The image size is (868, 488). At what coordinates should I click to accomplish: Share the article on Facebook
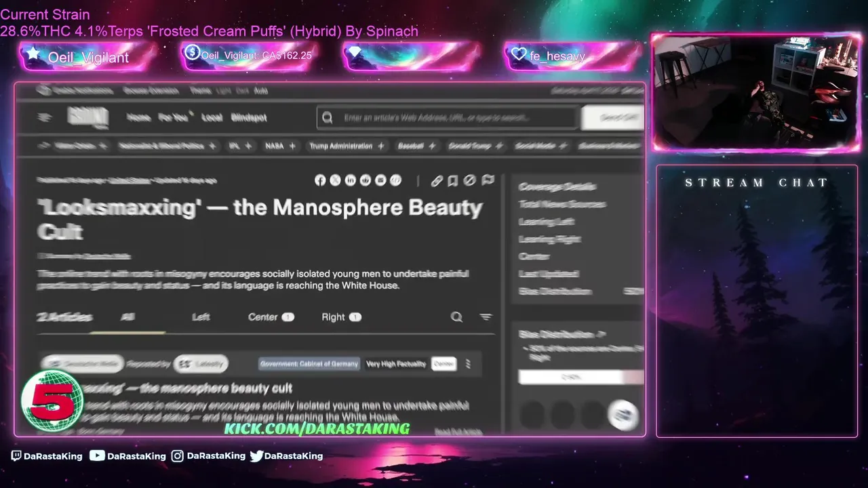tap(320, 180)
